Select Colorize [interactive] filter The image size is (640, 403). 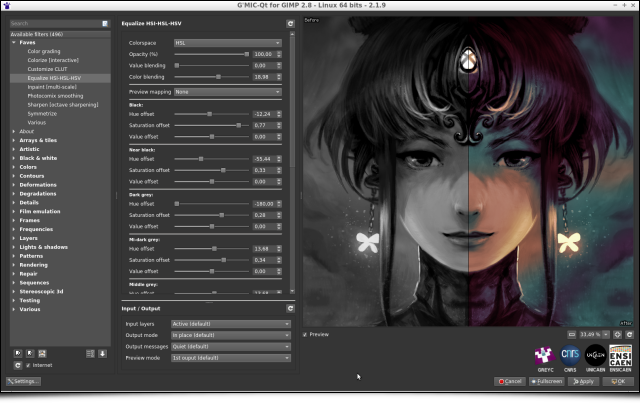(53, 60)
